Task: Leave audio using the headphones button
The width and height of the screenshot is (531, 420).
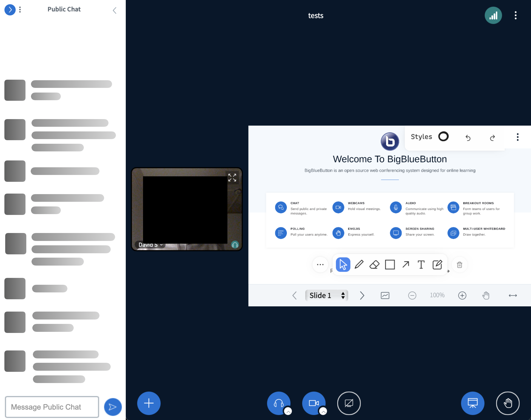Action: click(279, 403)
